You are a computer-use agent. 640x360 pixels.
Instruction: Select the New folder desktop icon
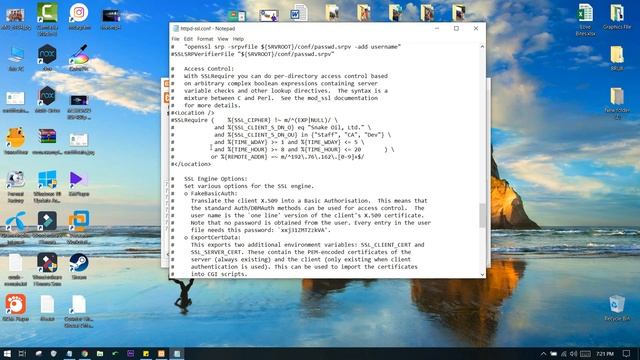(x=617, y=103)
